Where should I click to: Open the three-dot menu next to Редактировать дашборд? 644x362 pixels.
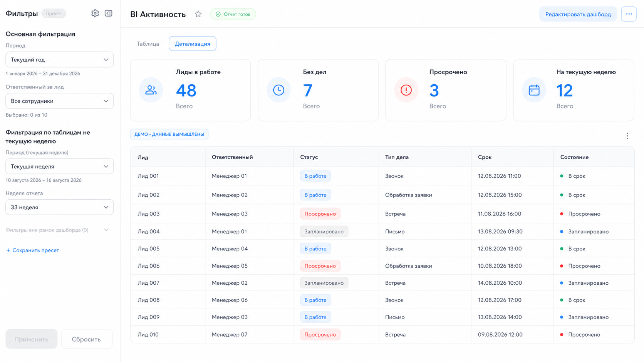point(629,14)
